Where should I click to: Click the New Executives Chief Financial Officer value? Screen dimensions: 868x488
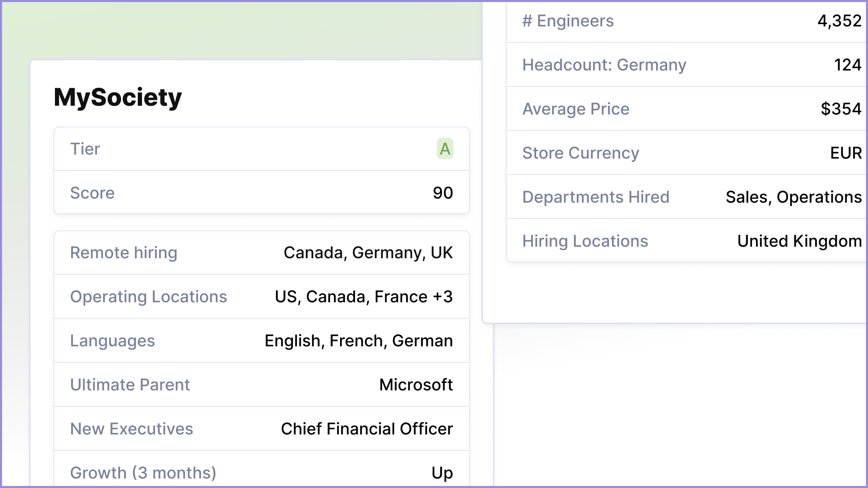pos(367,429)
